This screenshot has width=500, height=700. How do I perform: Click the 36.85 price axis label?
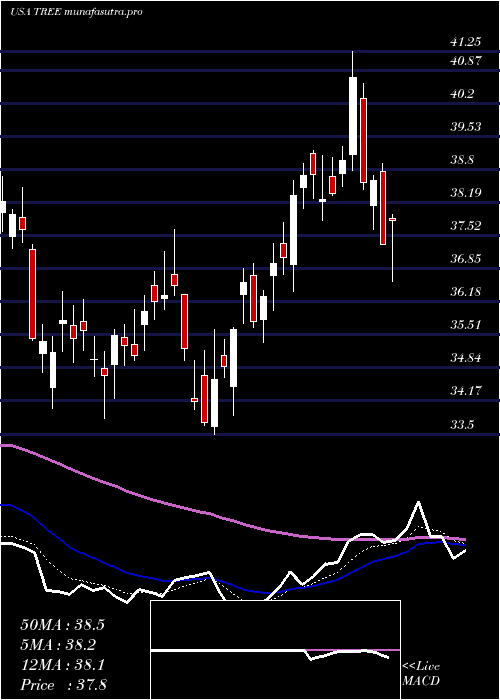point(466,258)
